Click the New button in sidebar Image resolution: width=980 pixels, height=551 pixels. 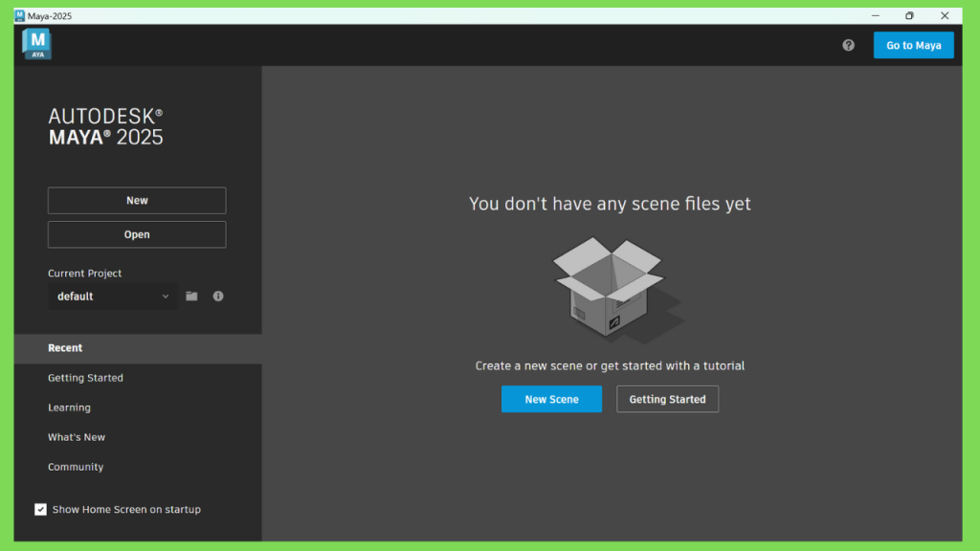(x=137, y=201)
